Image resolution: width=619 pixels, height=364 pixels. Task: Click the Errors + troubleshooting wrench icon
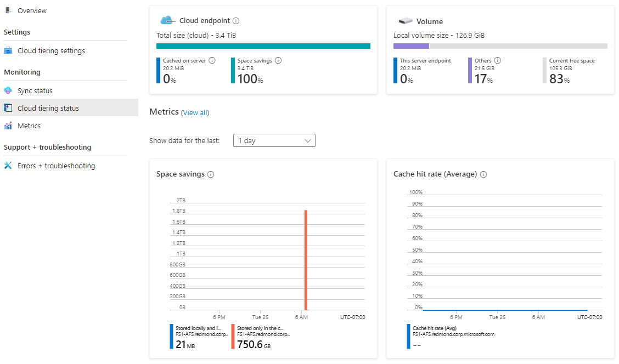point(8,166)
